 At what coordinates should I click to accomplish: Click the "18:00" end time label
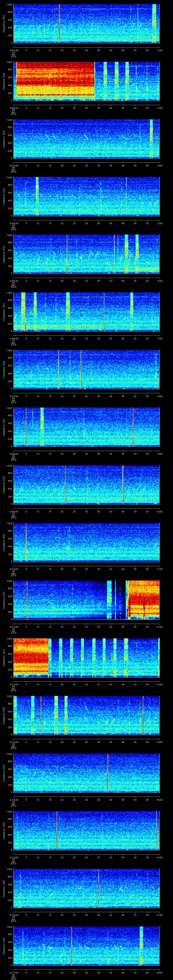[159, 972]
